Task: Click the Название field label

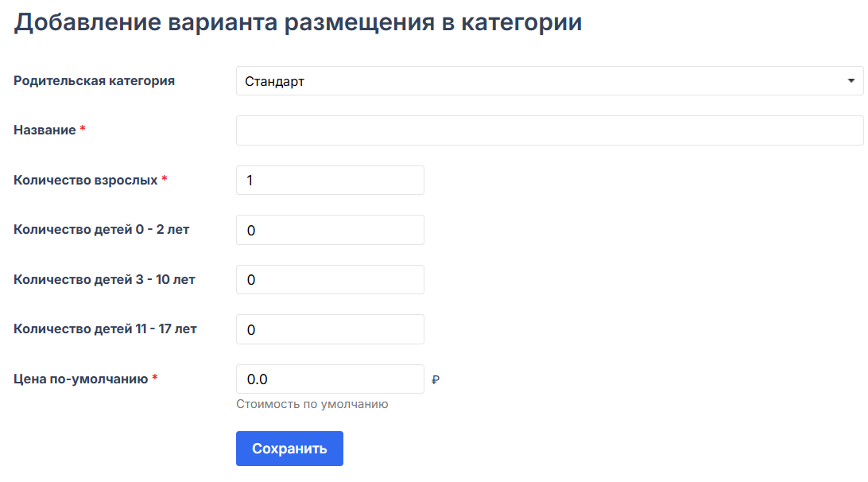Action: click(45, 130)
